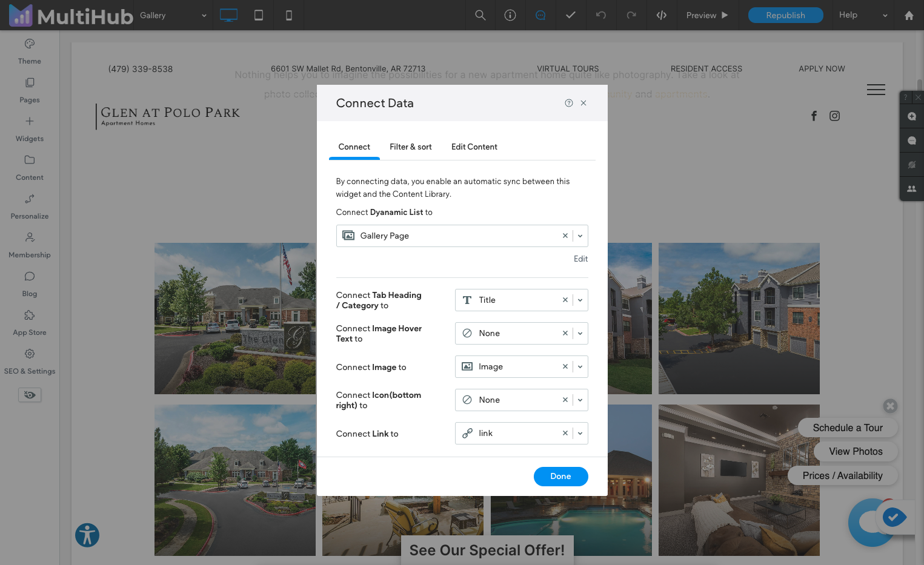Viewport: 924px width, 565px height.
Task: Clear the Gallery Page selection
Action: [565, 236]
